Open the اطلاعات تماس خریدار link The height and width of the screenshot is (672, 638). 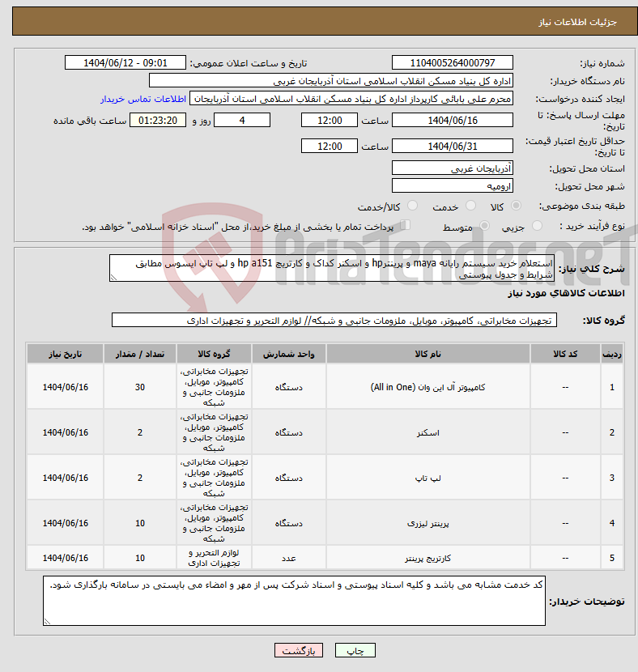point(143,99)
